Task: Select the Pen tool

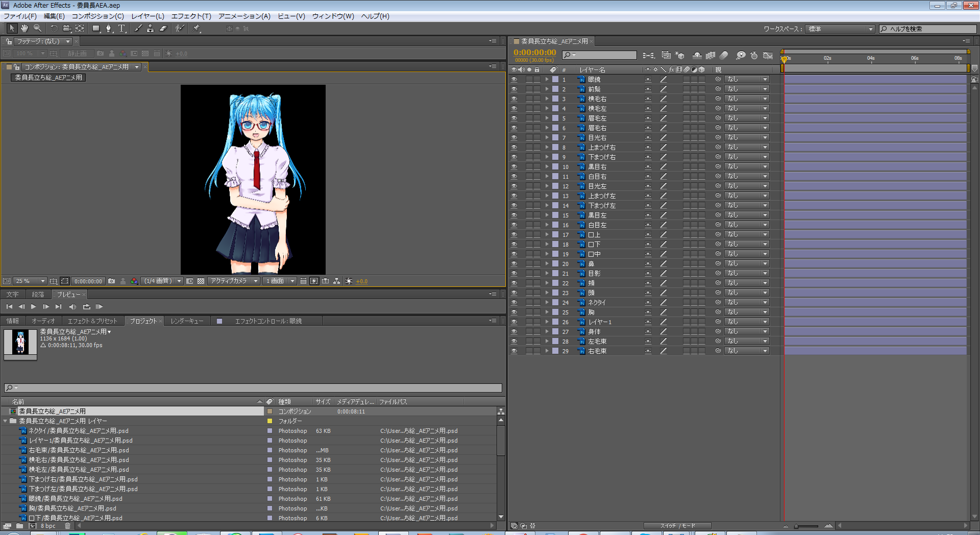Action: pos(109,29)
